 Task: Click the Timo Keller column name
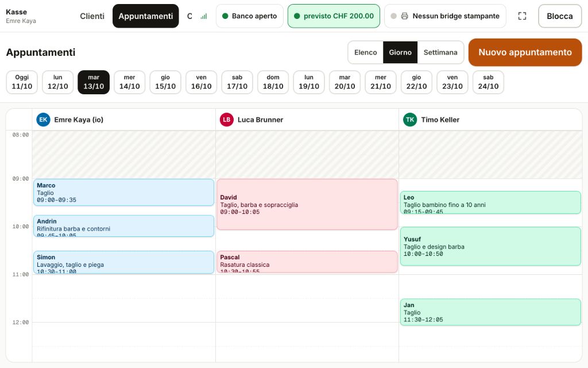[x=440, y=120]
